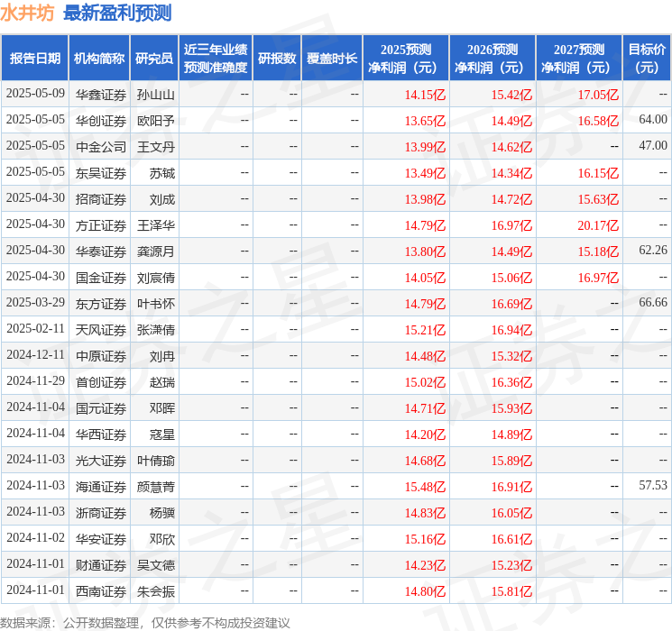The height and width of the screenshot is (631, 672).
Task: Select the 海通证券 institution cell
Action: coord(101,486)
